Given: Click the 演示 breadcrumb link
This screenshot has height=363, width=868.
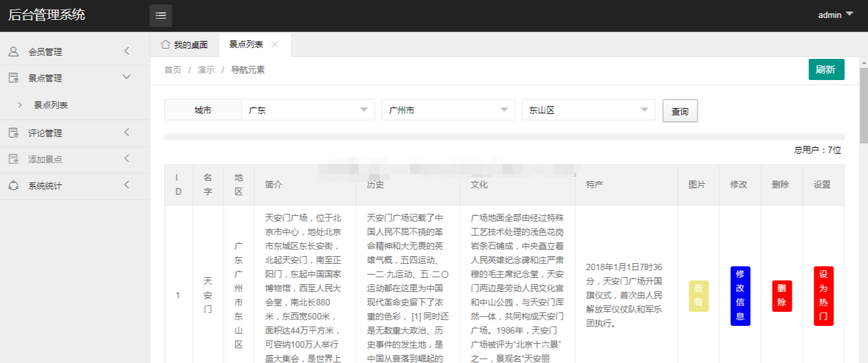Looking at the screenshot, I should [206, 70].
